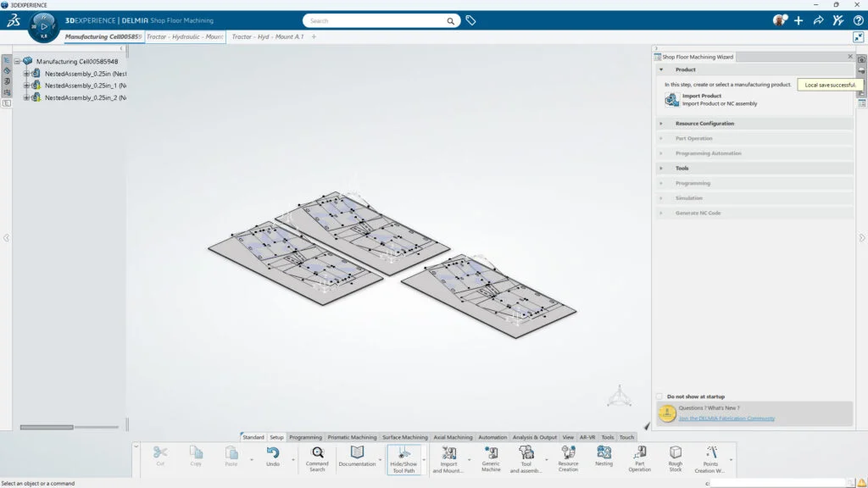This screenshot has height=488, width=868.
Task: Click the Import Product icon
Action: (x=671, y=100)
